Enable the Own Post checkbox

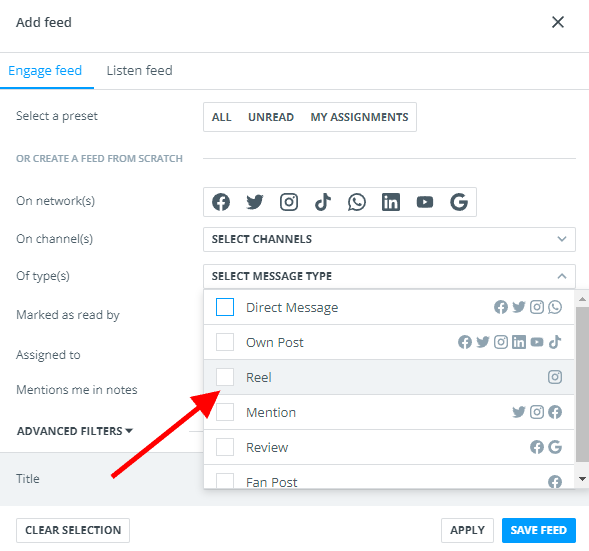coord(225,342)
